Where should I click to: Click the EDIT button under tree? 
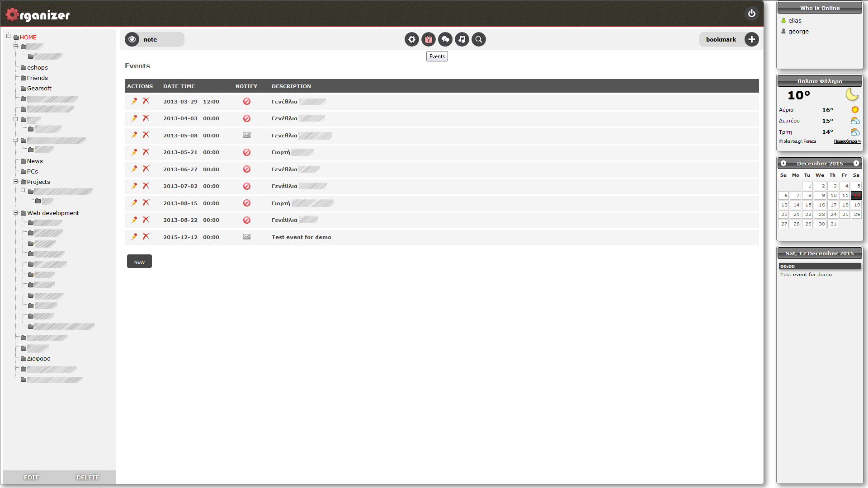click(31, 477)
